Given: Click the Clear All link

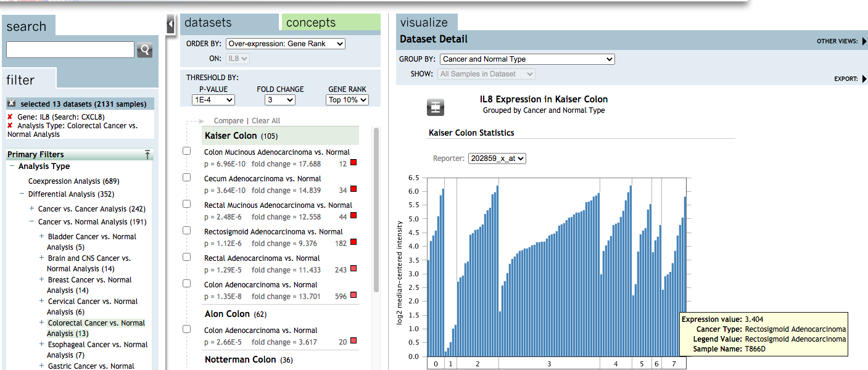Looking at the screenshot, I should point(266,121).
